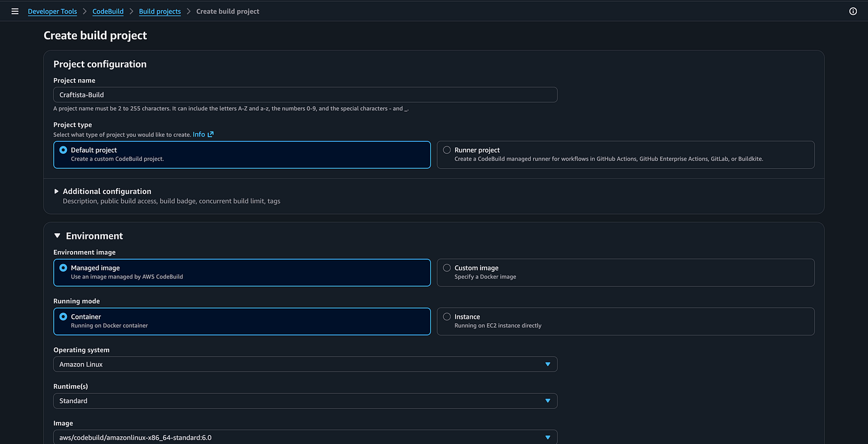Open Operating system dropdown

click(305, 364)
